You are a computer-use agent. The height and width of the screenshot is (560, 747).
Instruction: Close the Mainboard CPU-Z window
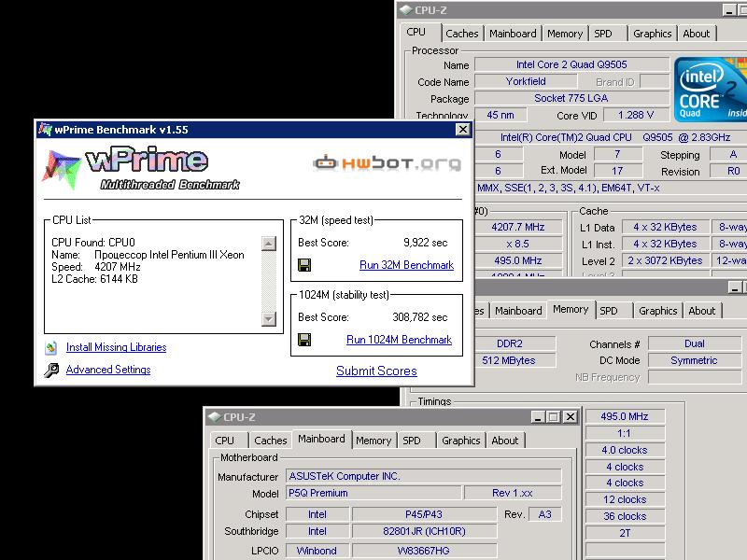pyautogui.click(x=571, y=417)
